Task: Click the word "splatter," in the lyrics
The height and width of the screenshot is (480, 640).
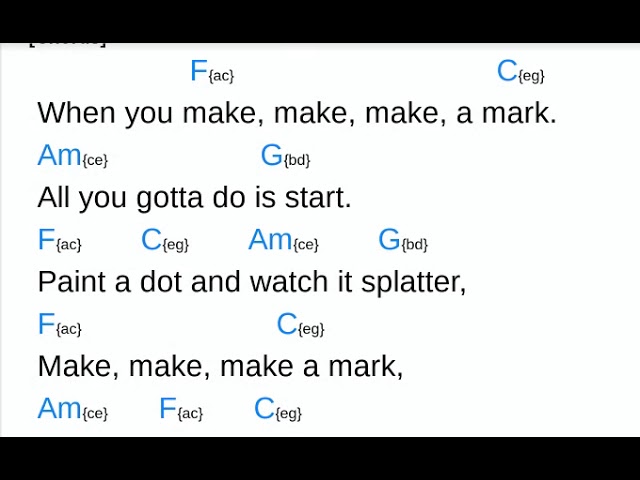Action: point(413,282)
